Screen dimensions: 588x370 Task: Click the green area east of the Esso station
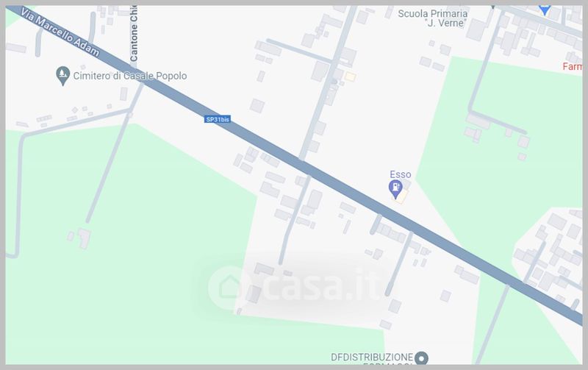(x=499, y=150)
